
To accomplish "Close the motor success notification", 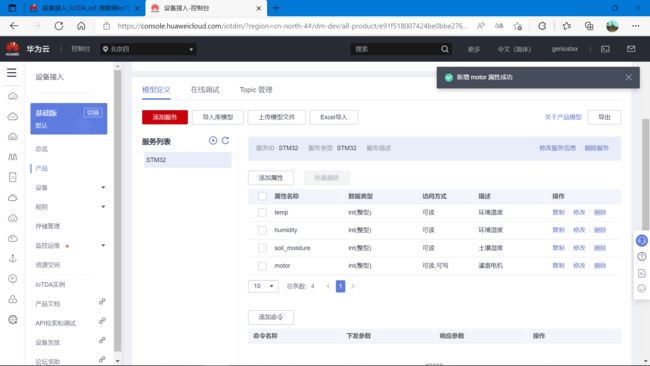I will point(628,78).
